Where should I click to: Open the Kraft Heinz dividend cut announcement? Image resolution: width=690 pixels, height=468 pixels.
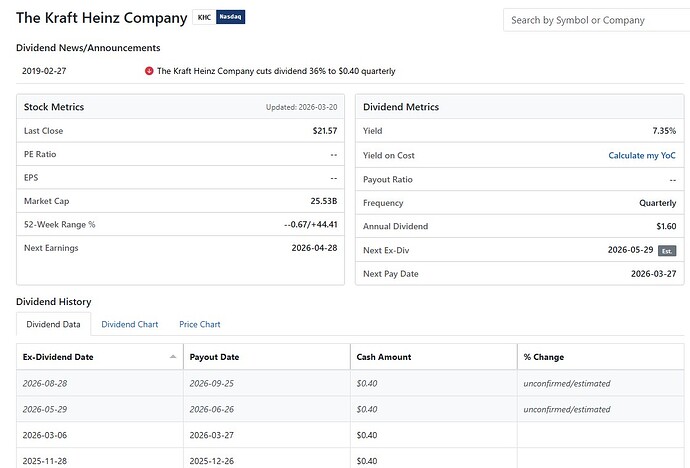click(275, 71)
